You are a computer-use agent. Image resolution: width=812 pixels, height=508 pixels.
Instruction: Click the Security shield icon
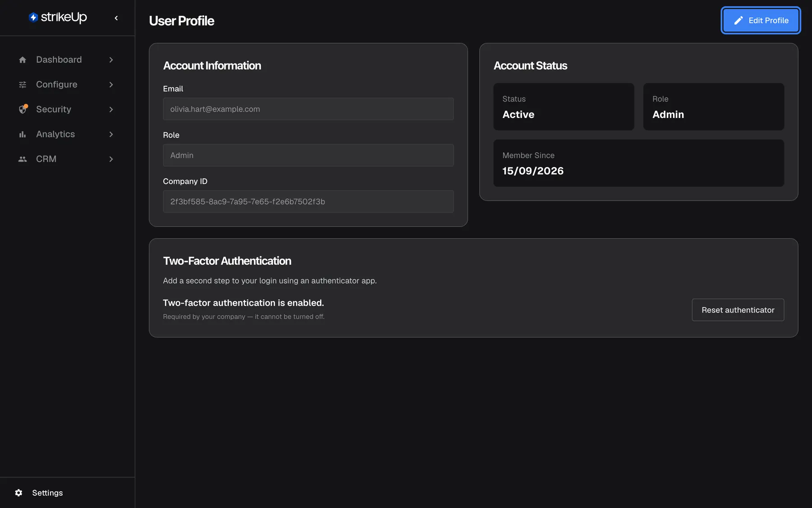pos(23,109)
